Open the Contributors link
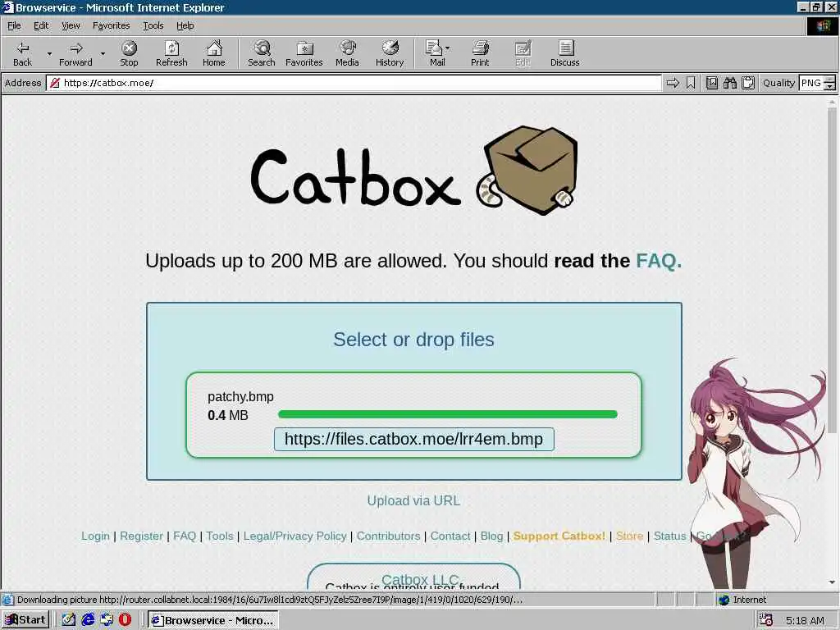 [388, 536]
